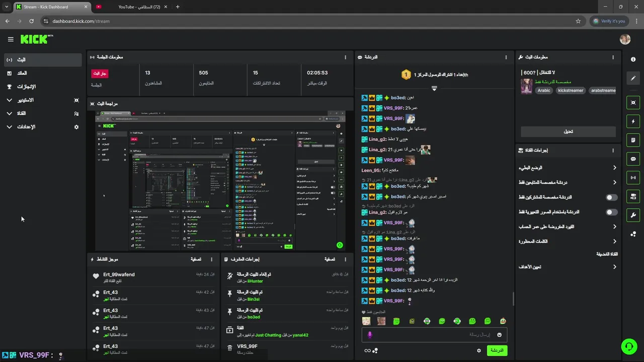Expand followers-only chat option chevron
Image resolution: width=644 pixels, height=362 pixels.
[614, 183]
